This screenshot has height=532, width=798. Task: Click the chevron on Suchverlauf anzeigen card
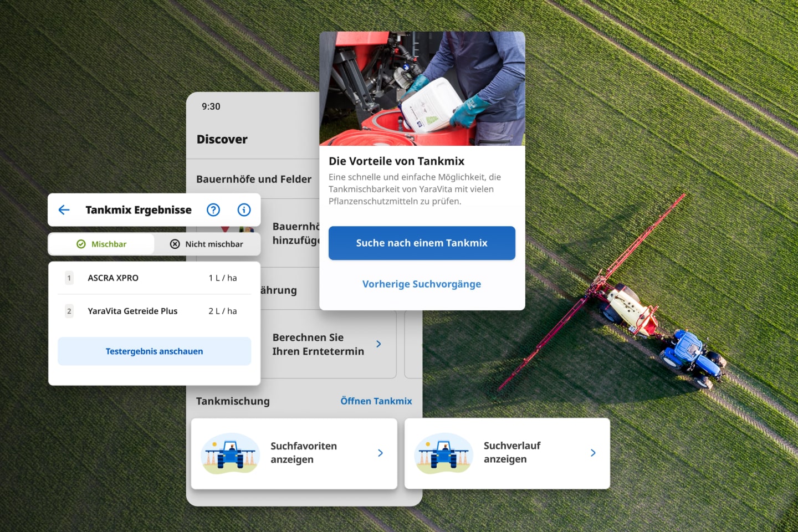click(592, 453)
